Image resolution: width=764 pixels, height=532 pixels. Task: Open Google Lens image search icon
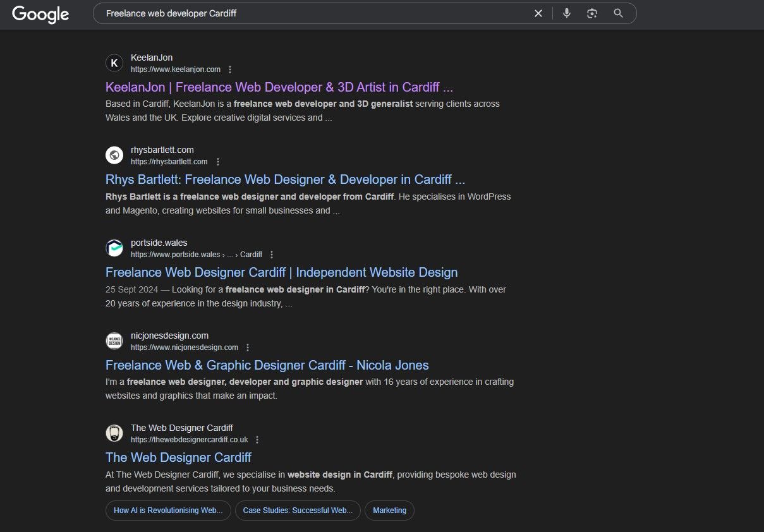coord(592,13)
